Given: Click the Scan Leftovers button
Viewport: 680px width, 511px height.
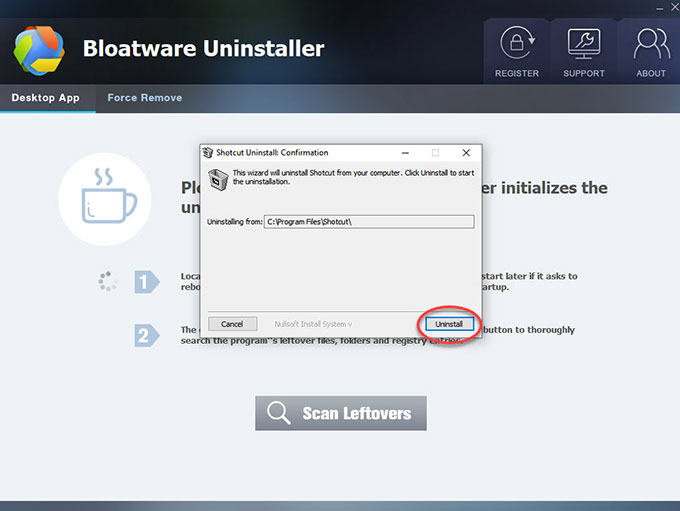Looking at the screenshot, I should (341, 413).
